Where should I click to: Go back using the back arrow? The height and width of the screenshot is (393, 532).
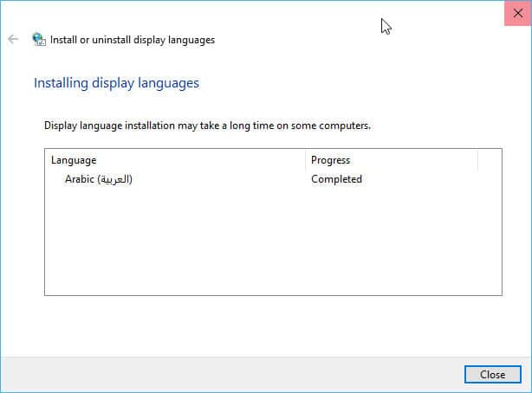point(13,39)
